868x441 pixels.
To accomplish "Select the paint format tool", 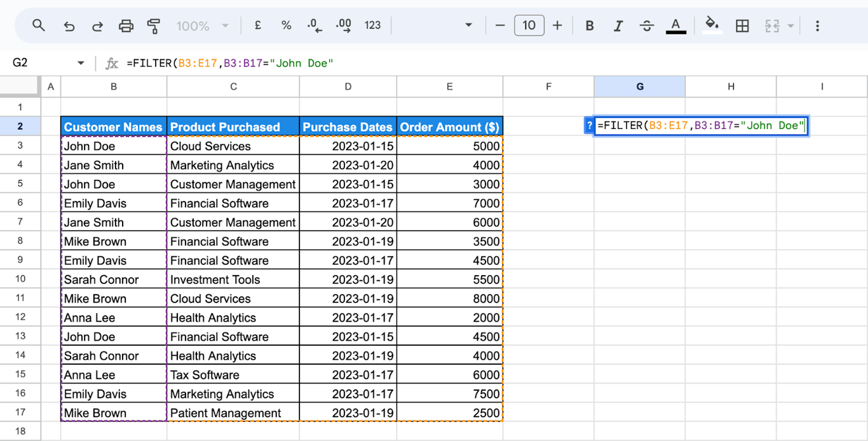I will click(x=154, y=26).
